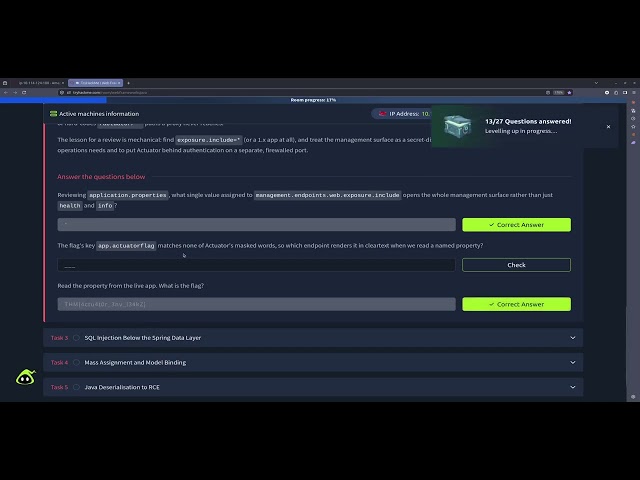Click the 170% zoom level indicator
This screenshot has height=480, width=640.
[x=558, y=93]
